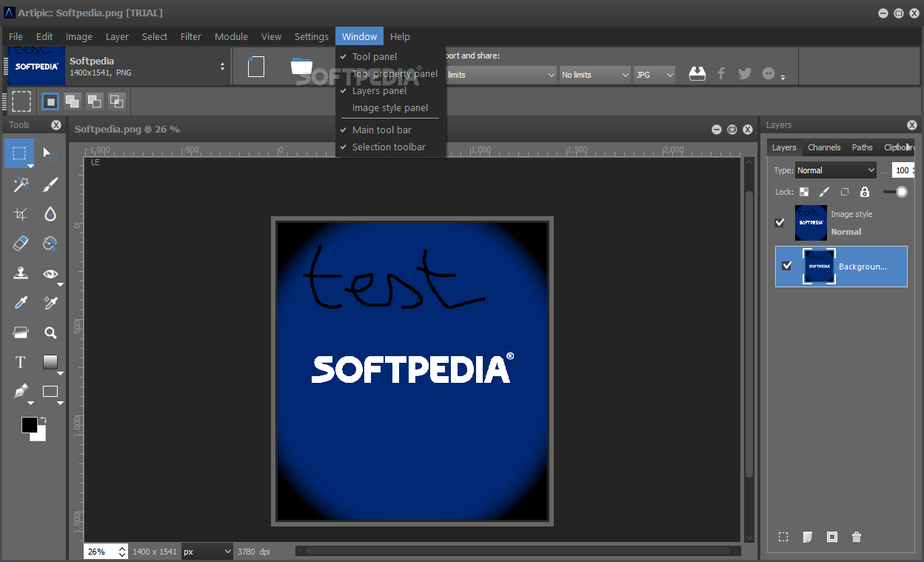Toggle lock transparency checkerboard icon
This screenshot has height=562, width=924.
click(x=804, y=192)
